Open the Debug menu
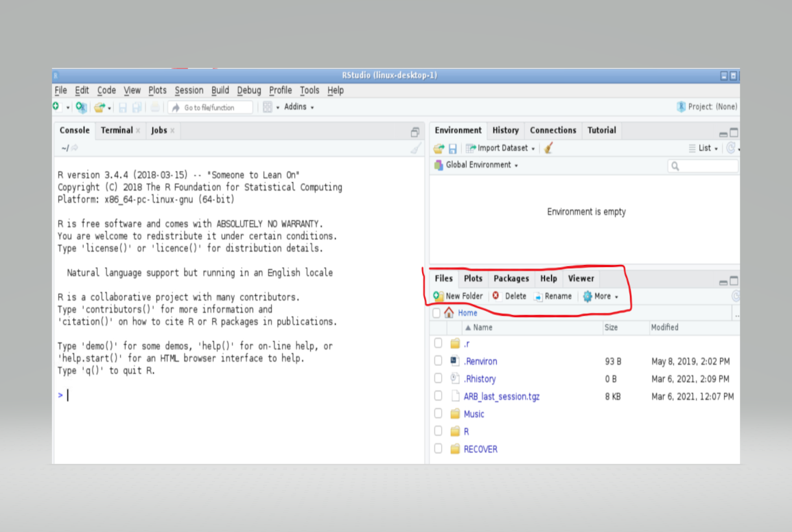This screenshot has width=792, height=532. coord(249,91)
